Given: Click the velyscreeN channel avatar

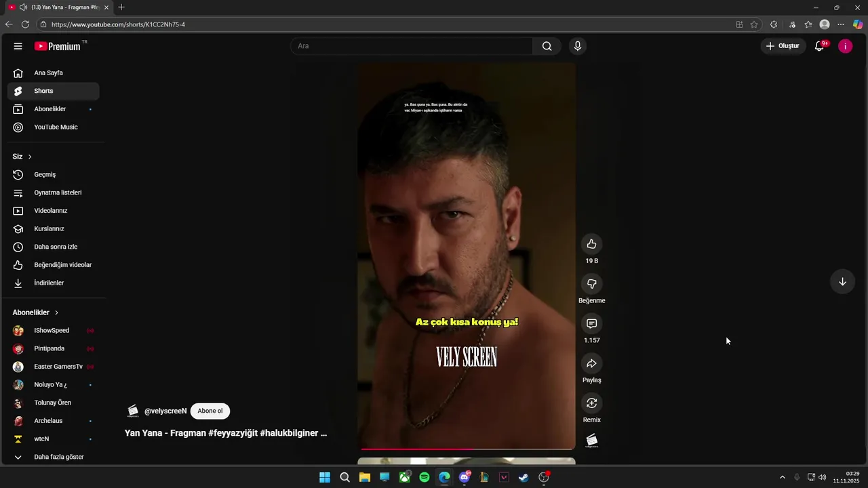Looking at the screenshot, I should pyautogui.click(x=133, y=411).
